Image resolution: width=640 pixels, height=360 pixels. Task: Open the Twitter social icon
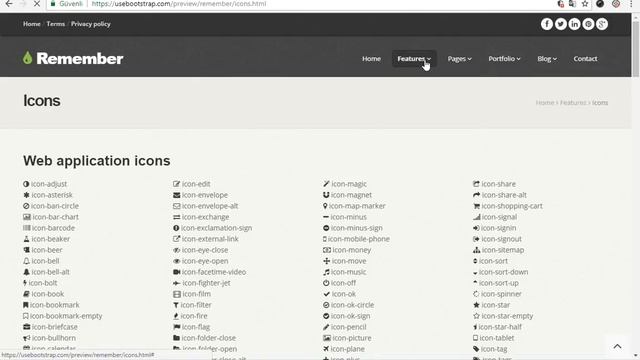[x=560, y=24]
